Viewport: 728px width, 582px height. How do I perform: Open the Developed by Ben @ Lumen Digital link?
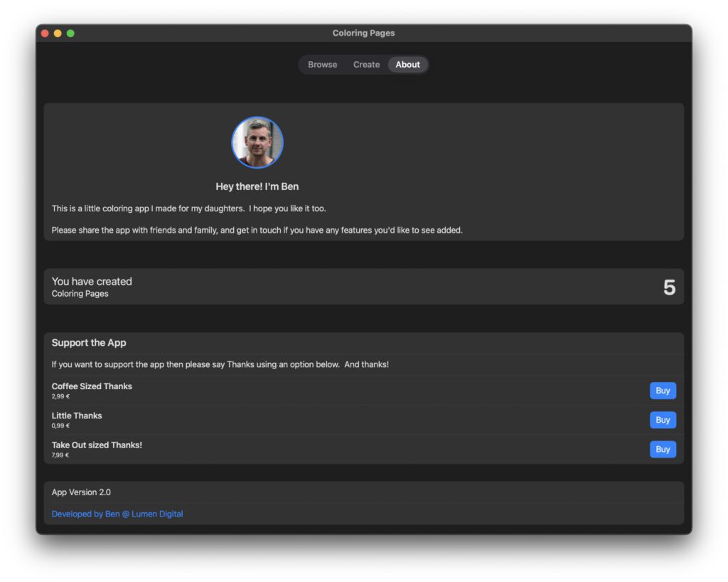tap(117, 514)
